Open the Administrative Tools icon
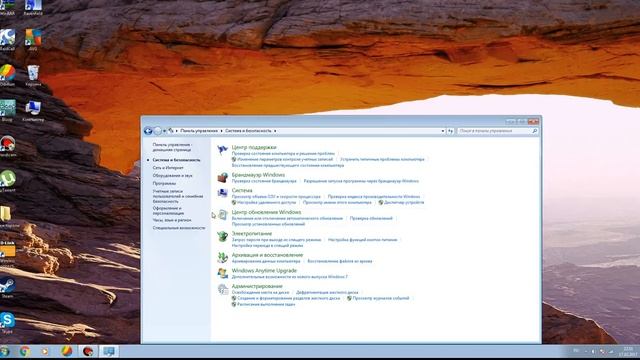Screen dimensions: 640x360 pos(222,289)
